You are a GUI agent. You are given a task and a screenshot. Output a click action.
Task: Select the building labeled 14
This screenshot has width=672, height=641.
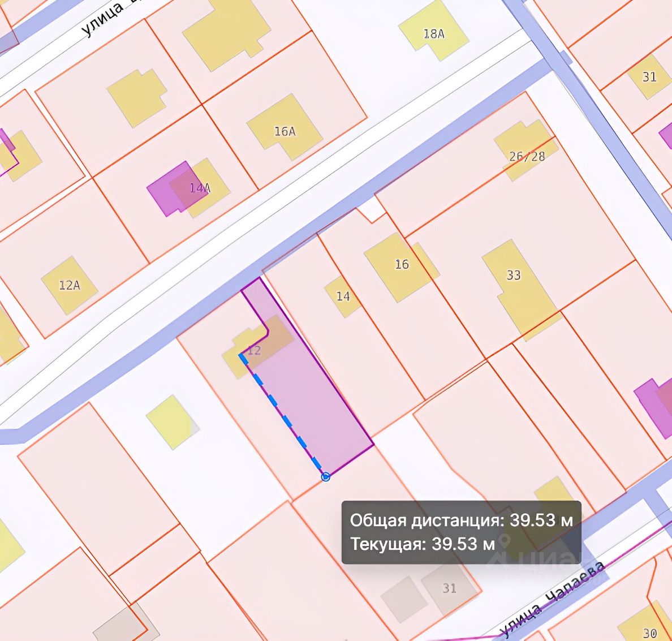[x=342, y=296]
